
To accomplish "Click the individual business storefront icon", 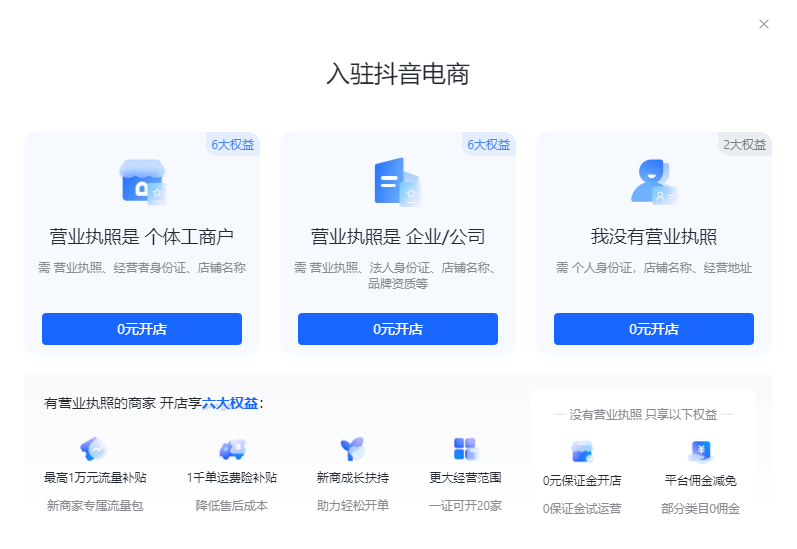I will coord(142,182).
